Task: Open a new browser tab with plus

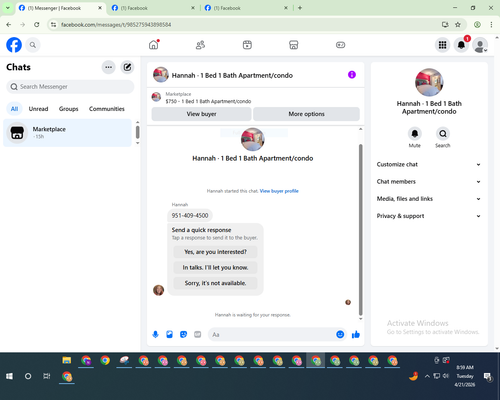Action: 300,8
